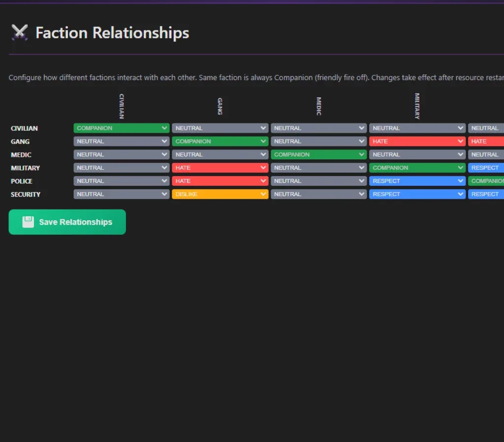504x442 pixels.
Task: Open Medic row Civilian column dropdown
Action: click(x=122, y=154)
